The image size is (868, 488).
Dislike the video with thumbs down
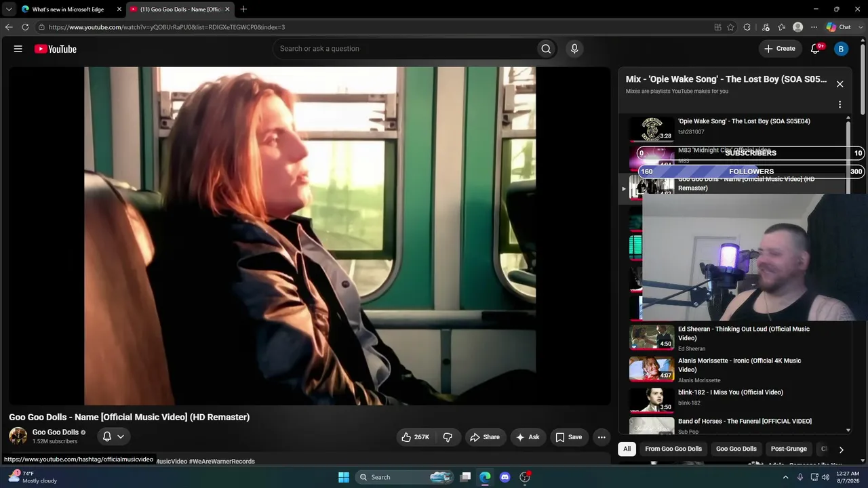(x=448, y=437)
